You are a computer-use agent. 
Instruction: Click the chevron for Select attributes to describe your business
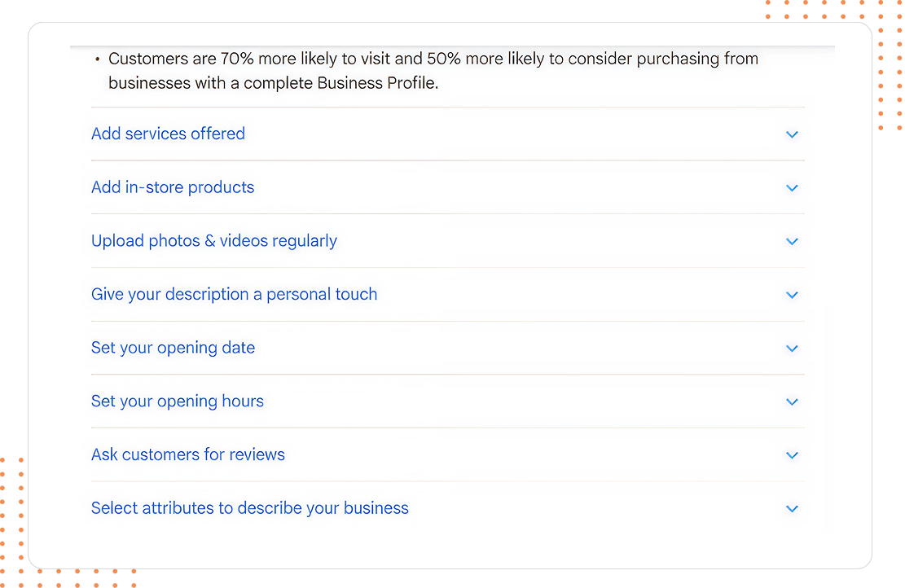point(791,508)
